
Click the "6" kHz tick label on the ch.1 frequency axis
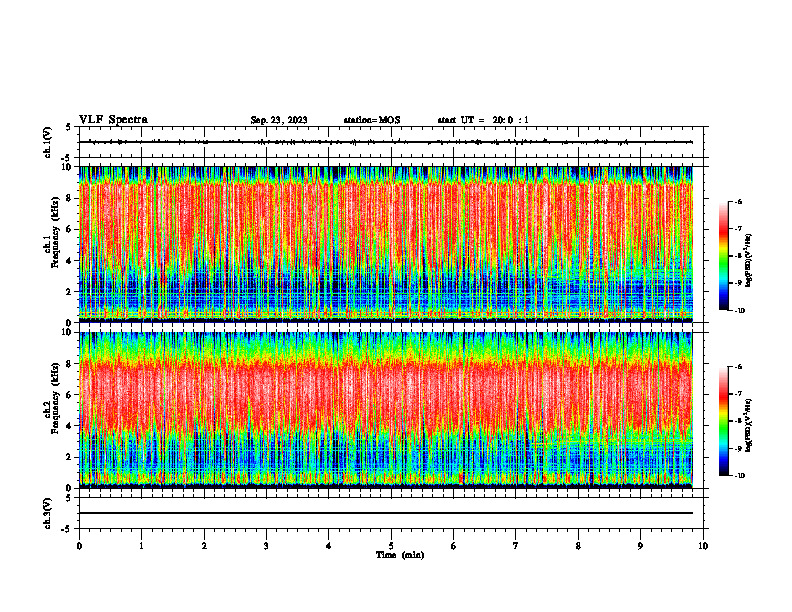70,229
